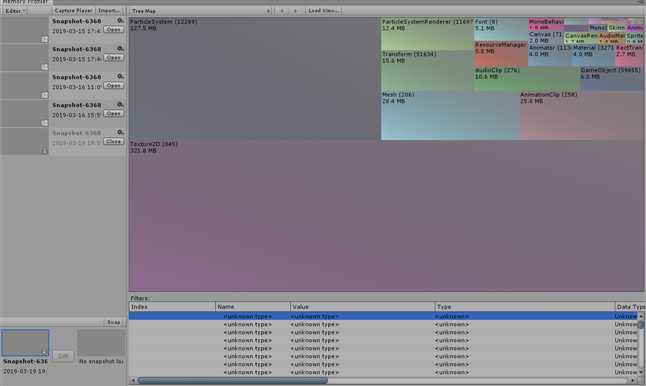Click platform icon on 2019-03-16 11:0 snapshot thumbnail
The height and width of the screenshot is (386, 646).
(44, 95)
